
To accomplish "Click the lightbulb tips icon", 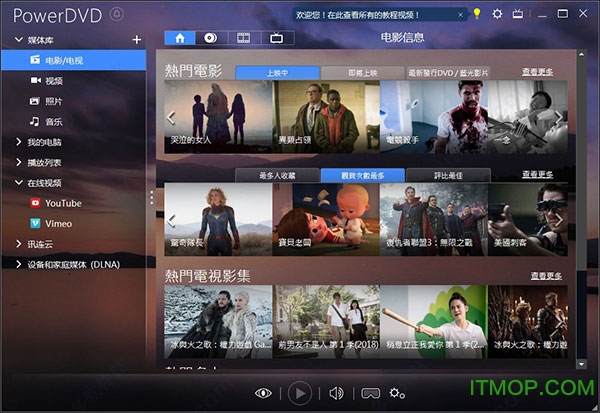I will point(477,14).
